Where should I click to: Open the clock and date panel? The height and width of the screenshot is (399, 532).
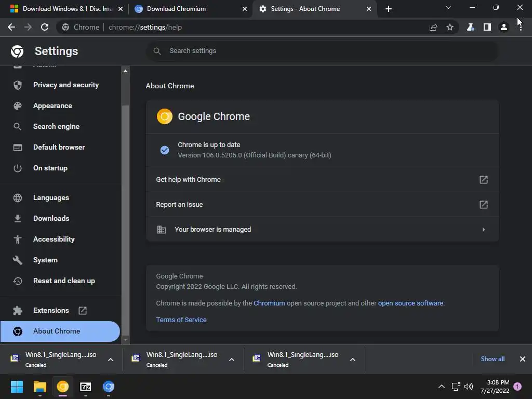pos(495,387)
